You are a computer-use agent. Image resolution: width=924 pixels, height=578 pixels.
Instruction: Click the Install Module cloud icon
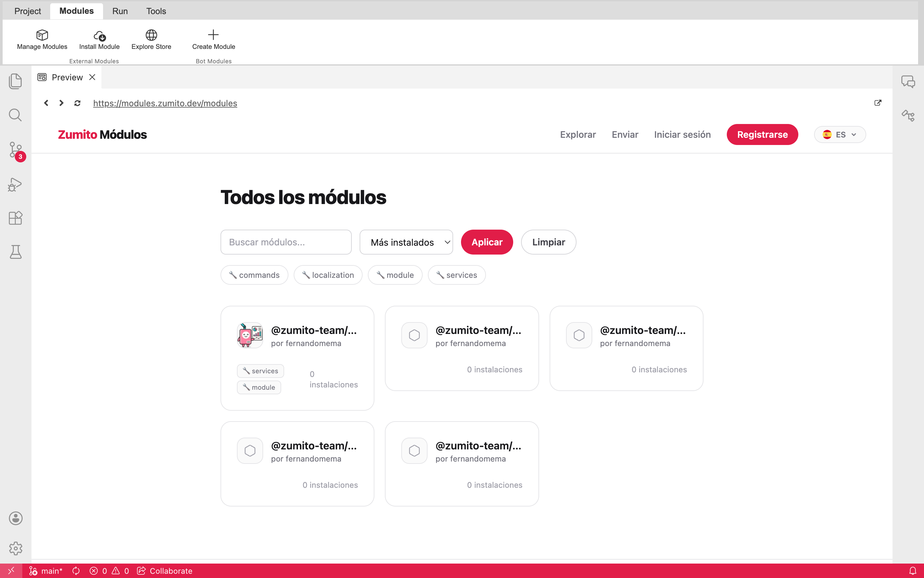pyautogui.click(x=99, y=35)
